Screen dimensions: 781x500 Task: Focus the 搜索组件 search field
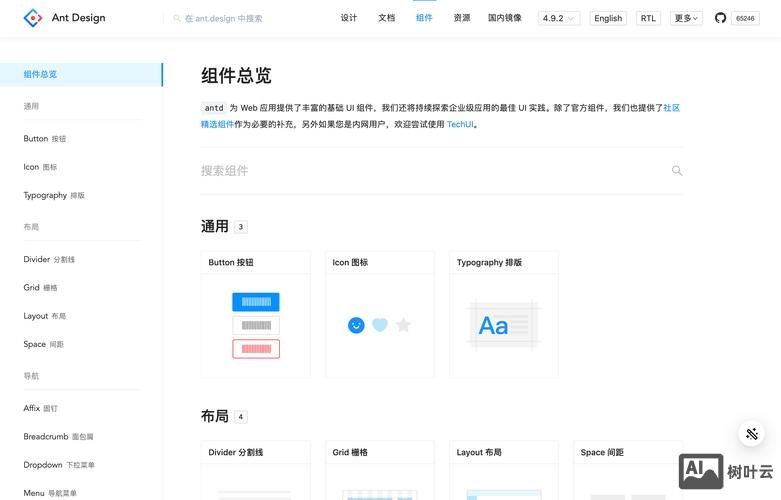pos(441,171)
